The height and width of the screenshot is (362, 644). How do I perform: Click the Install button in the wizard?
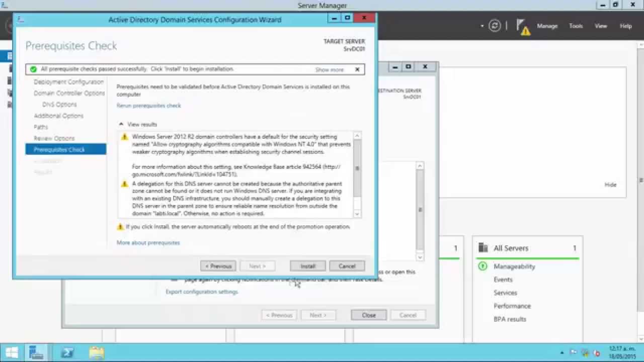point(308,266)
